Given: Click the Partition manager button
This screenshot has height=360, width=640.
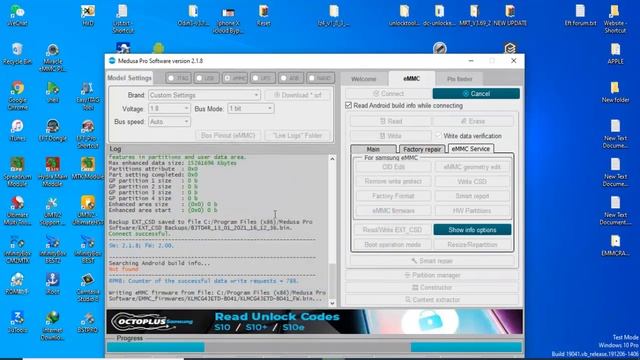Looking at the screenshot, I should (432, 275).
